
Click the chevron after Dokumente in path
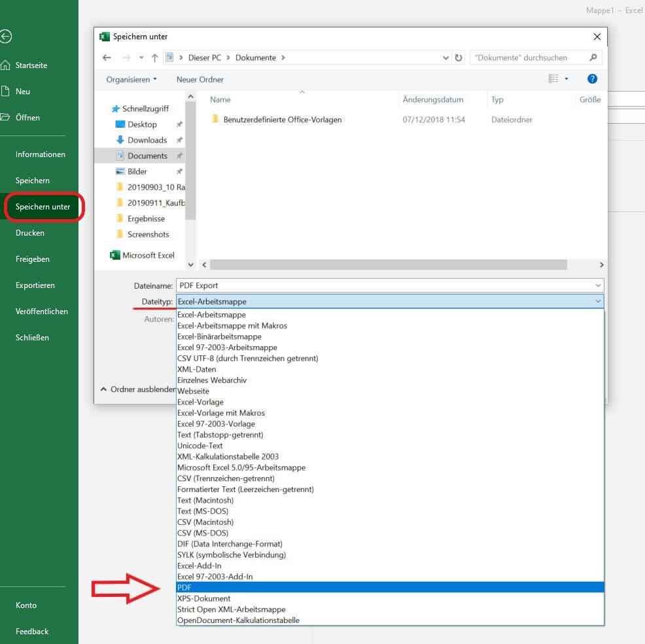(x=283, y=58)
